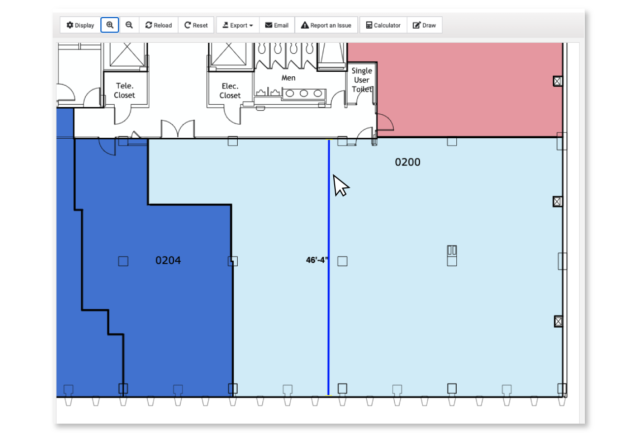
Task: Select the Tele. Closet room label
Action: point(124,91)
